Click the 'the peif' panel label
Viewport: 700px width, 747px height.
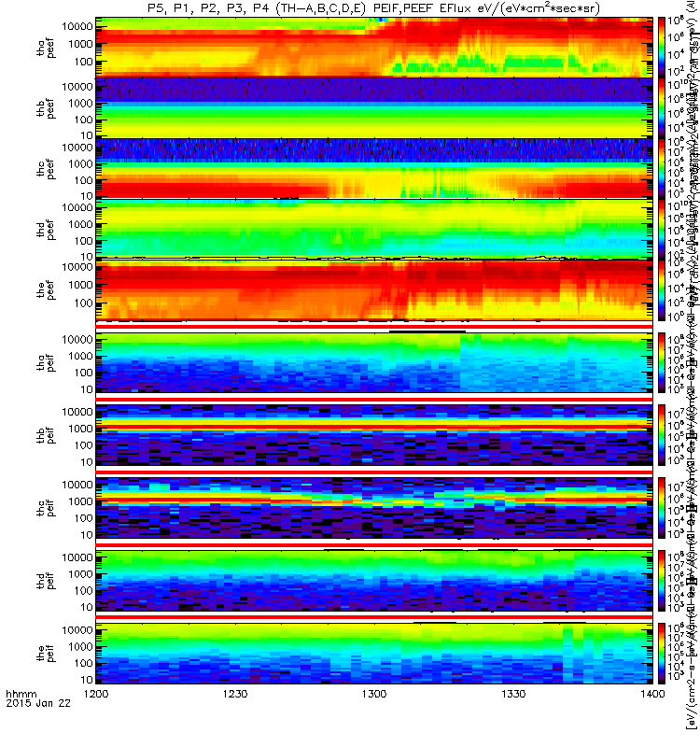46,653
